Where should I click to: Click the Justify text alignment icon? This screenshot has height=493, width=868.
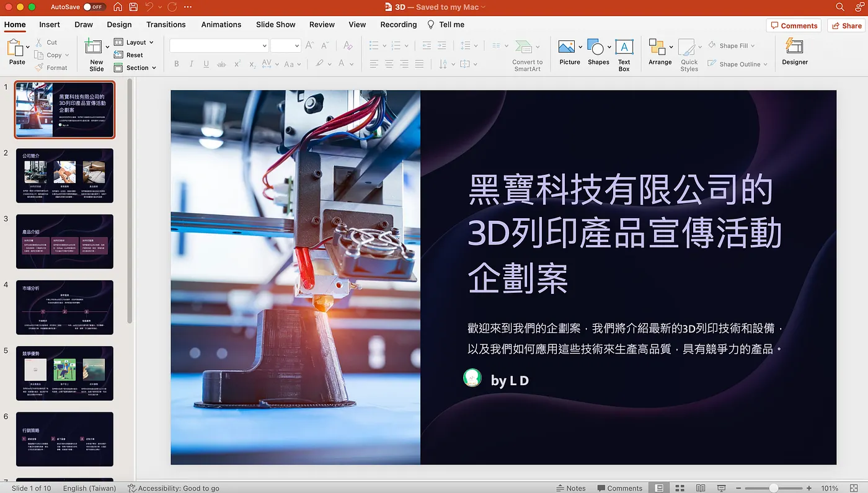tap(419, 64)
